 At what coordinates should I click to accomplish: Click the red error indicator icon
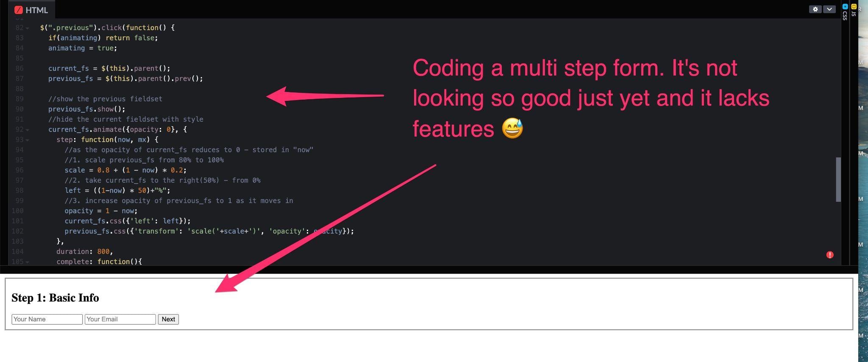tap(830, 255)
